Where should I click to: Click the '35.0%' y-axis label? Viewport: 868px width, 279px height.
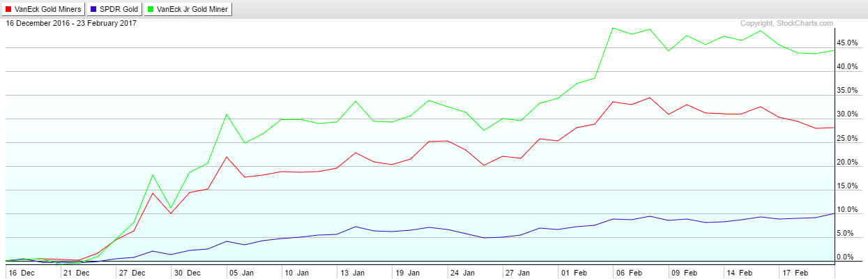[847, 91]
